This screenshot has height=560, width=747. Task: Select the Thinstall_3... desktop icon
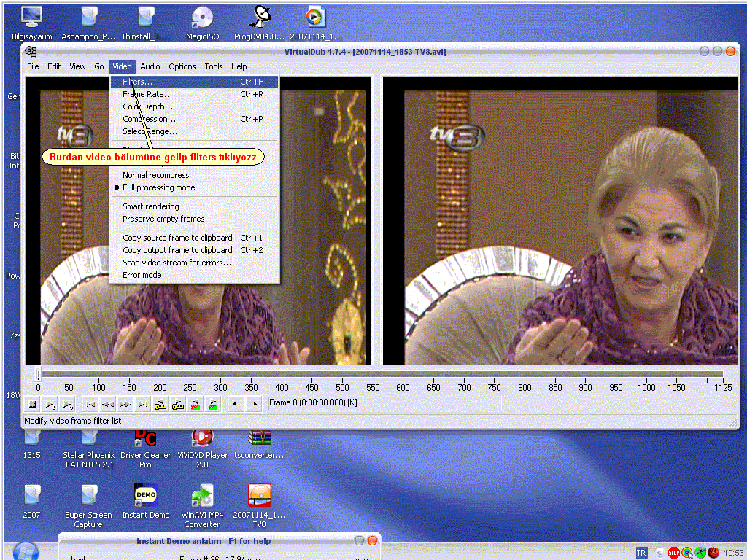point(145,23)
